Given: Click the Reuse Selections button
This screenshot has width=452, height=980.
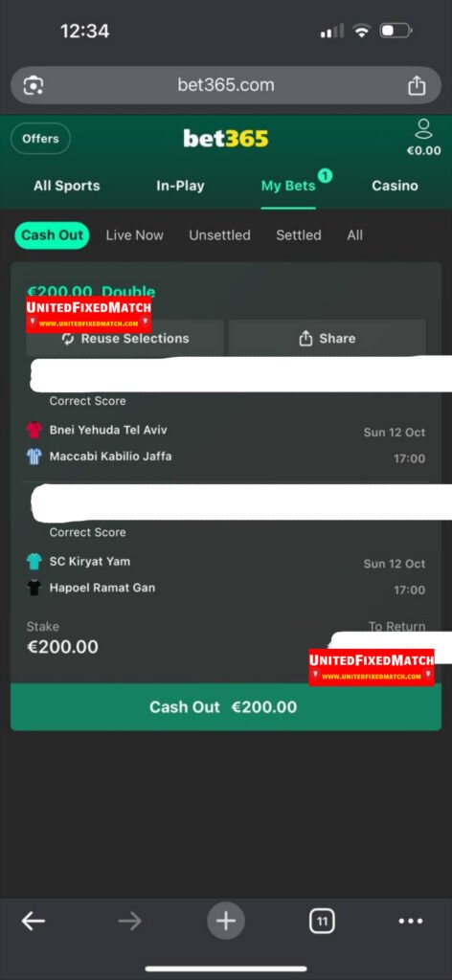Looking at the screenshot, I should click(124, 338).
